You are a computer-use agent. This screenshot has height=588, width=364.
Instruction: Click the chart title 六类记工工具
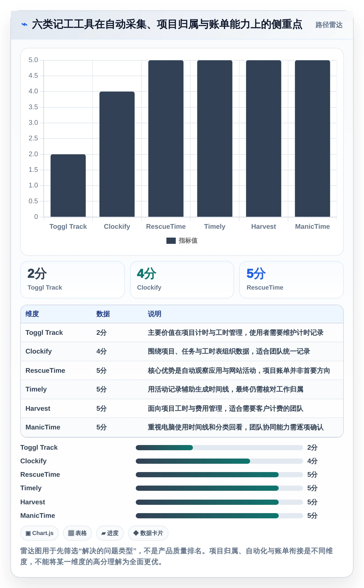click(x=167, y=25)
